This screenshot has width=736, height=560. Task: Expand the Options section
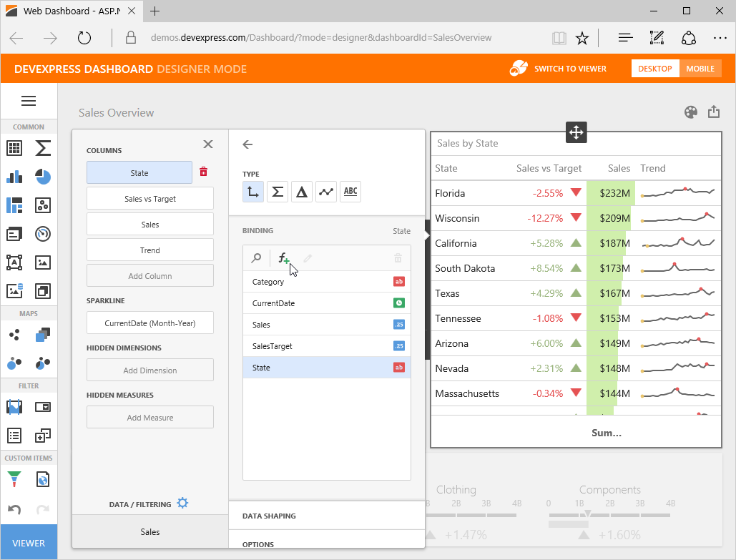pyautogui.click(x=326, y=544)
